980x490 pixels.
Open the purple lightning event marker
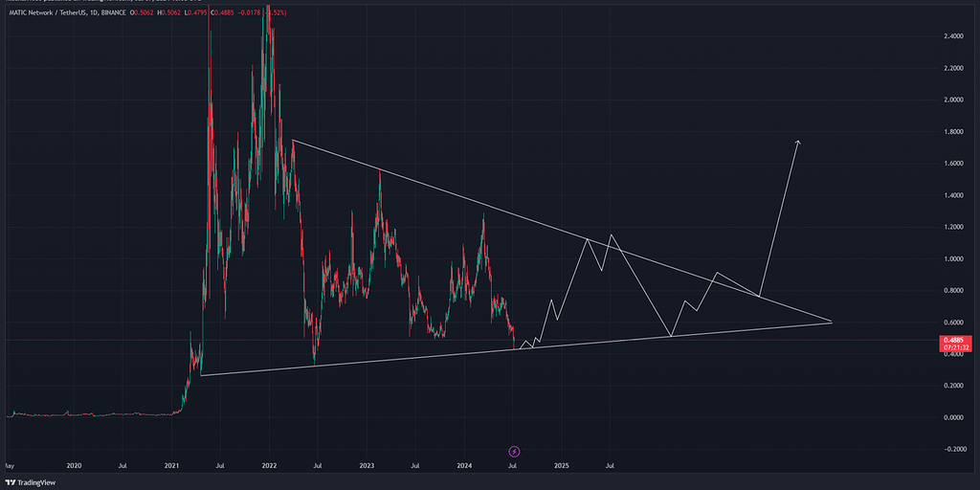tap(514, 451)
